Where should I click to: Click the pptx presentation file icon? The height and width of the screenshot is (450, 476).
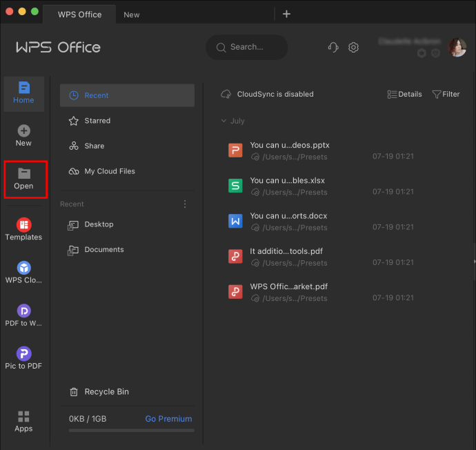(x=235, y=150)
